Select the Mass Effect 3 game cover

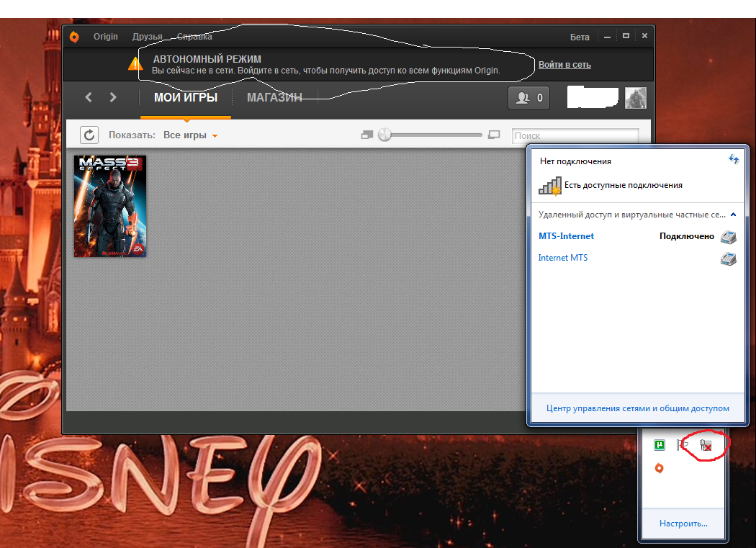[110, 206]
